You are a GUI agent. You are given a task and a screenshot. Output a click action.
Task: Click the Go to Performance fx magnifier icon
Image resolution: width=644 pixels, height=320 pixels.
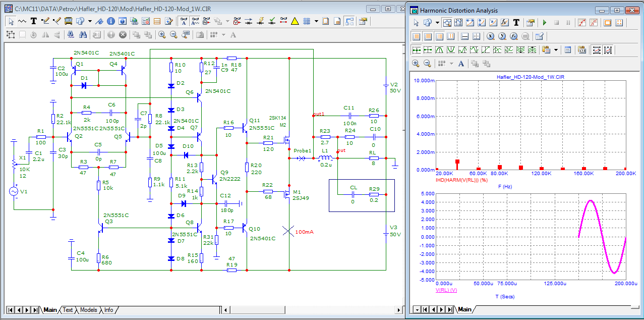click(513, 37)
